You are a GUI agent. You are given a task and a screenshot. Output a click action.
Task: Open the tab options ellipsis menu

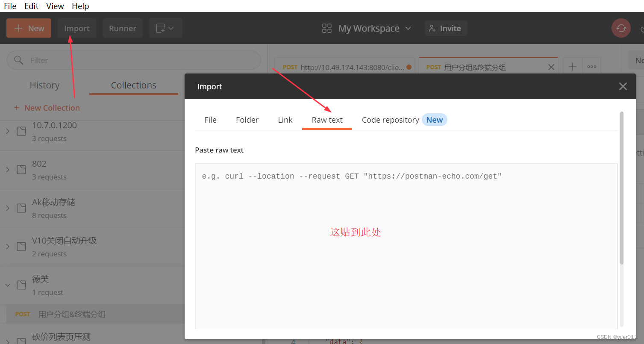click(591, 67)
